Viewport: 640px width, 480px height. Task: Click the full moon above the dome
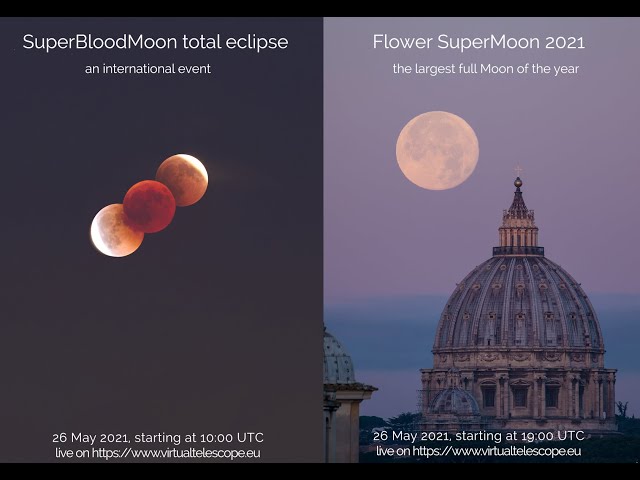pos(437,151)
